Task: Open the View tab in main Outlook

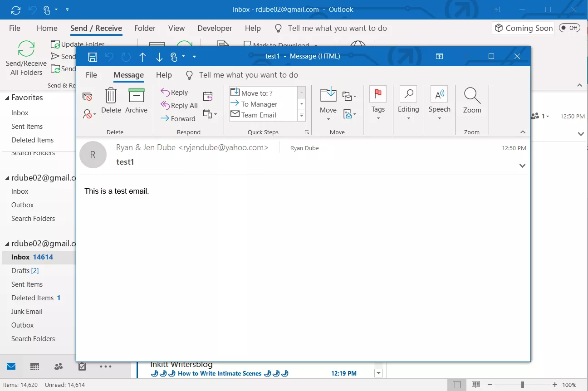Action: 176,28
